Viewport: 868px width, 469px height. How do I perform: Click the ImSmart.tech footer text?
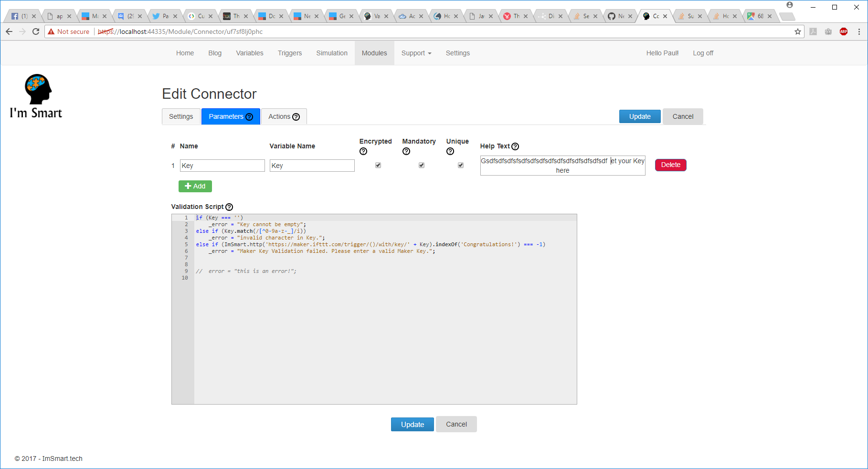click(x=62, y=459)
